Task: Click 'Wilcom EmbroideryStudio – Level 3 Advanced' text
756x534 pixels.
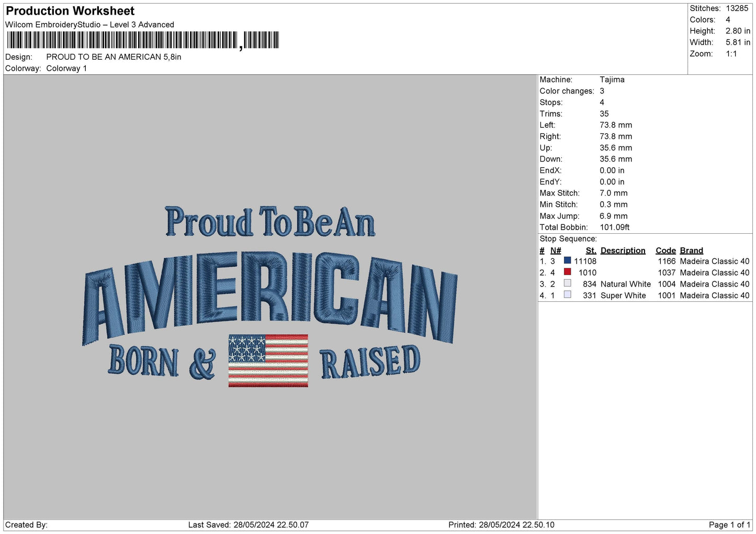Action: point(89,25)
